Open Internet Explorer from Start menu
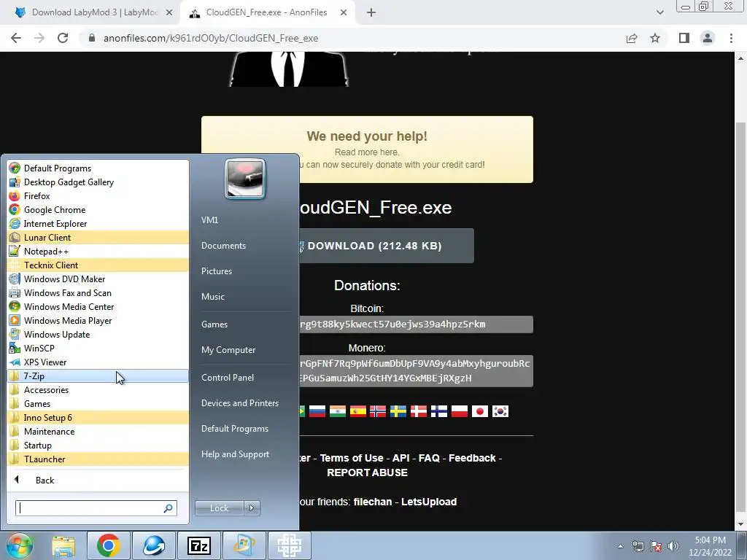 tap(98, 223)
